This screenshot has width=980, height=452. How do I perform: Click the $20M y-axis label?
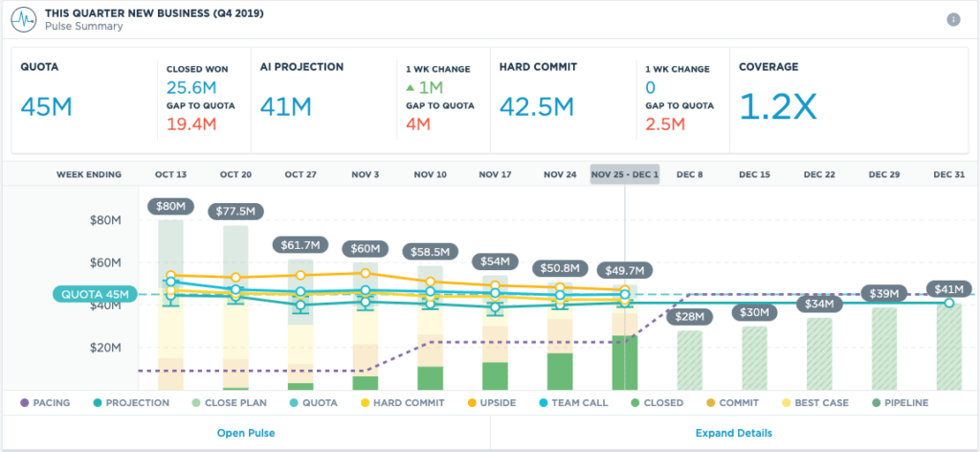coord(103,348)
